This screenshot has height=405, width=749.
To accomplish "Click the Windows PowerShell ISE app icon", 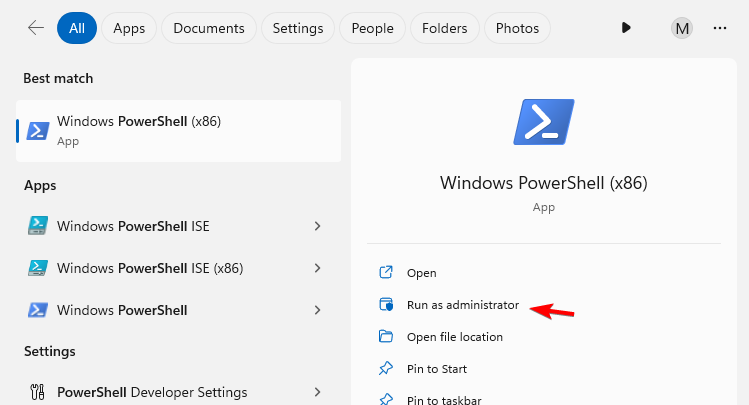I will tap(38, 226).
